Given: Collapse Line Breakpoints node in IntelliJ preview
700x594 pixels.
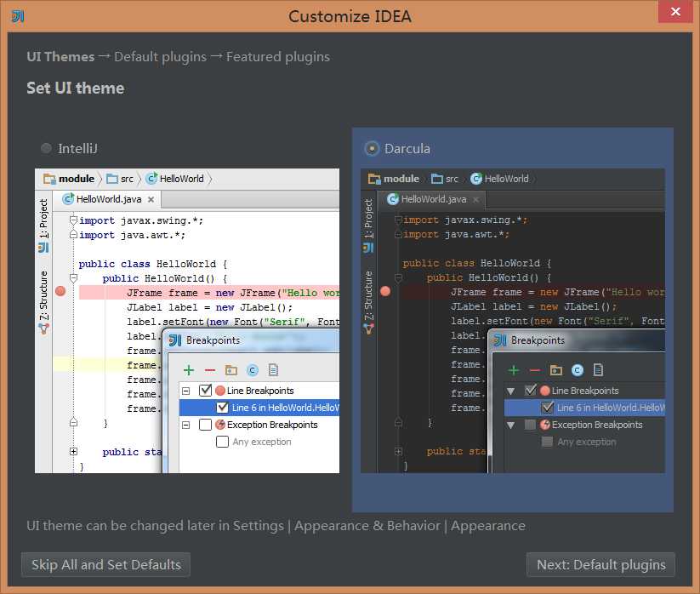Looking at the screenshot, I should click(186, 391).
